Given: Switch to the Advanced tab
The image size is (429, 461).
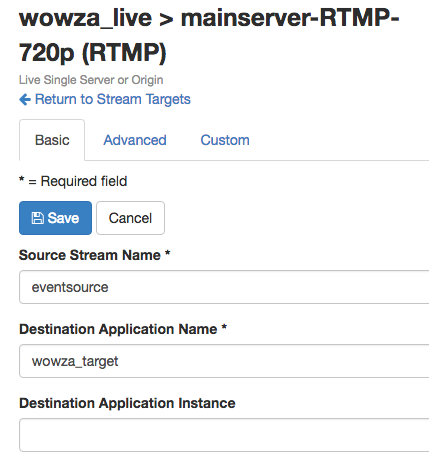Looking at the screenshot, I should (x=135, y=140).
